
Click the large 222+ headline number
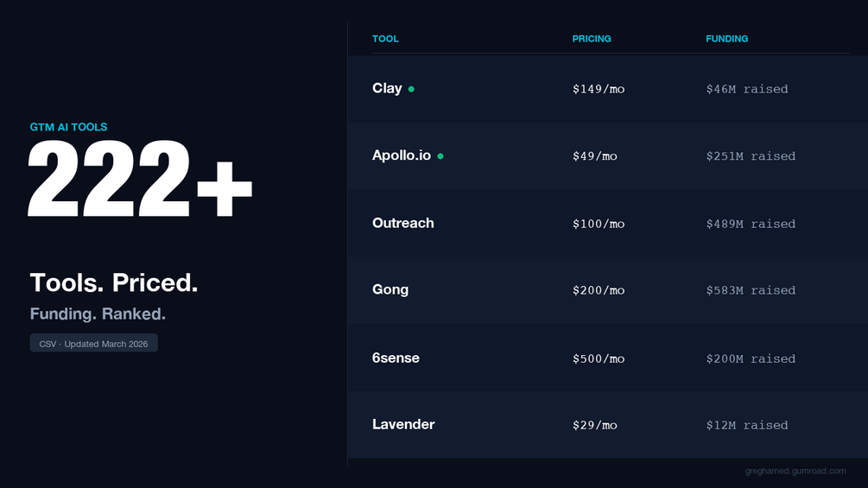tap(141, 180)
